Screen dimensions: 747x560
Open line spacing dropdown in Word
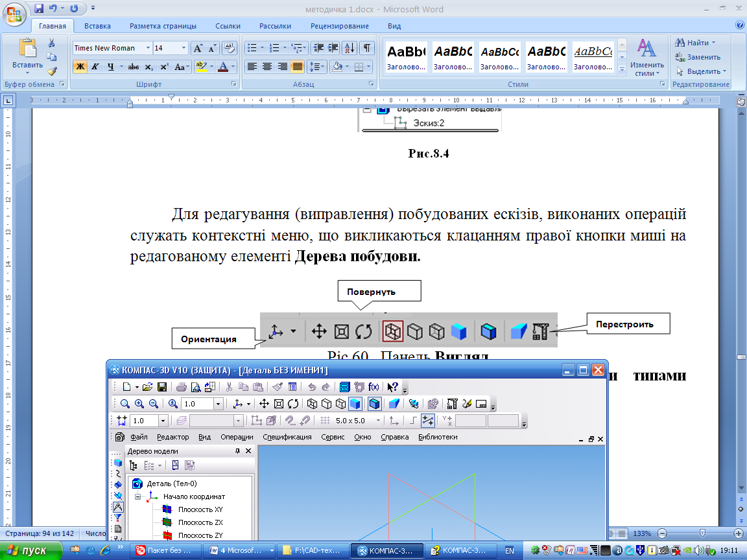(317, 67)
